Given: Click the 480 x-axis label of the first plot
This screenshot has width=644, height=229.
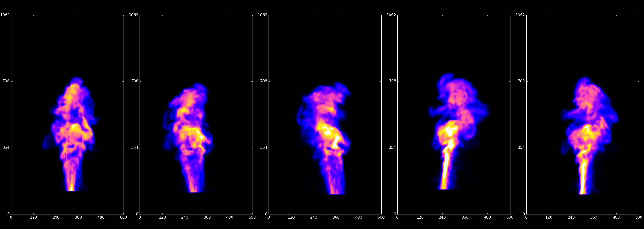Looking at the screenshot, I should point(101,218).
